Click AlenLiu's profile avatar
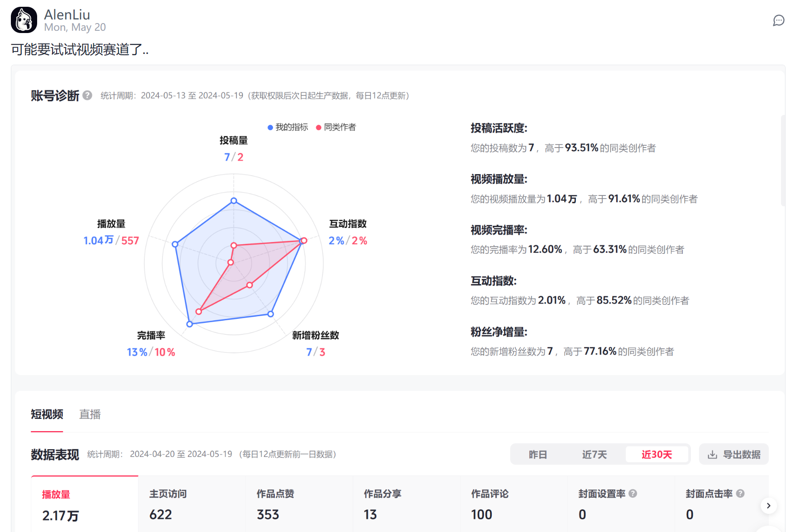The width and height of the screenshot is (791, 532). click(x=24, y=20)
